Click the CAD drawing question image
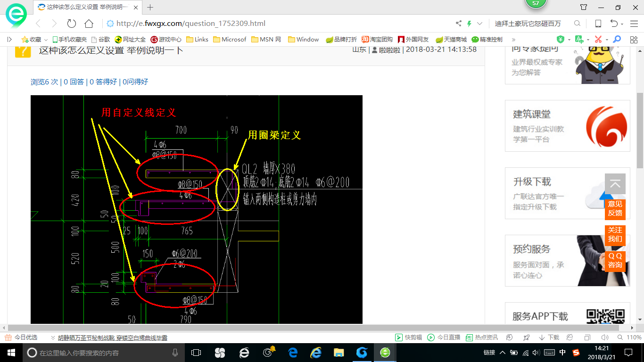The height and width of the screenshot is (362, 644). click(197, 209)
